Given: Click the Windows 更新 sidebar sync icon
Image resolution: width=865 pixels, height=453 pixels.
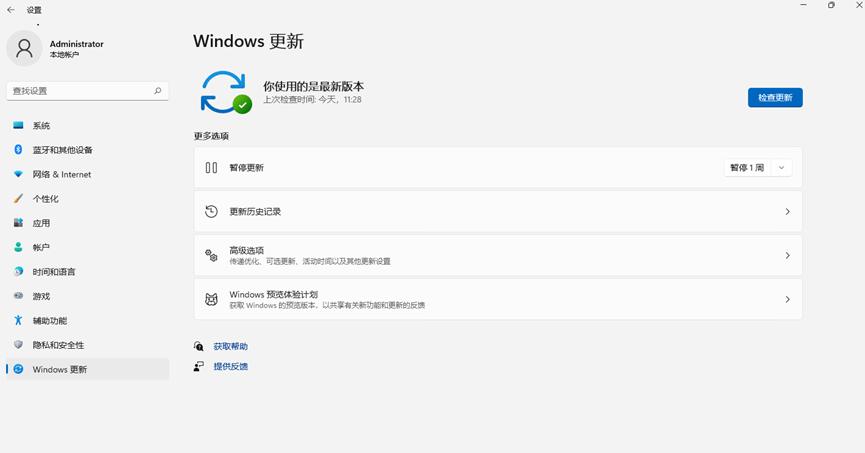Looking at the screenshot, I should tap(18, 369).
